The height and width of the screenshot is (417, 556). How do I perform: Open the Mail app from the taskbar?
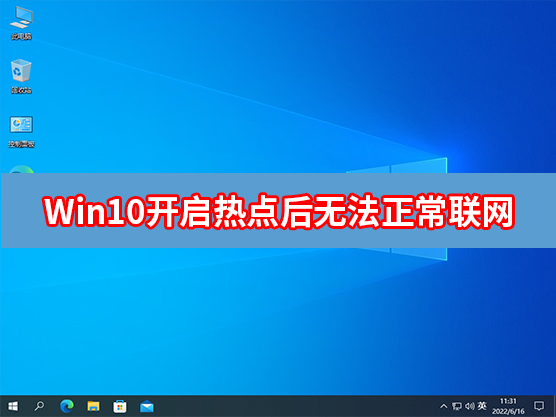pos(146,406)
